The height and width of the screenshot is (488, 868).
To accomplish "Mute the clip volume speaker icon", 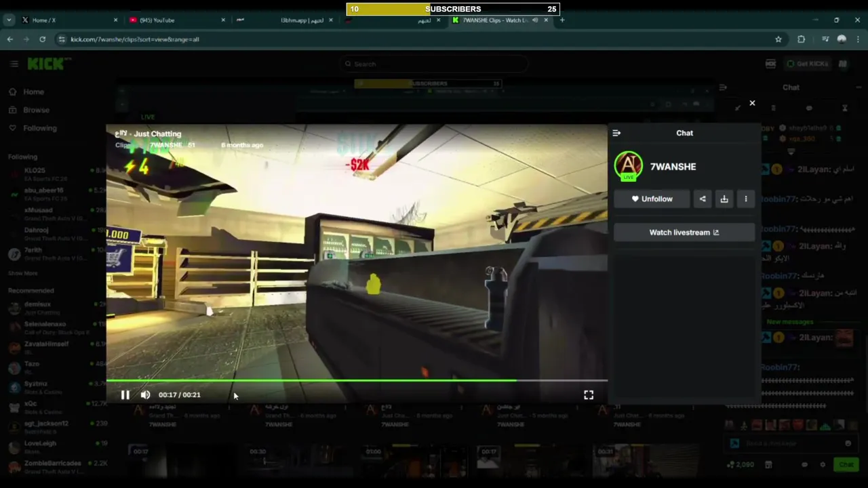I will pyautogui.click(x=145, y=394).
